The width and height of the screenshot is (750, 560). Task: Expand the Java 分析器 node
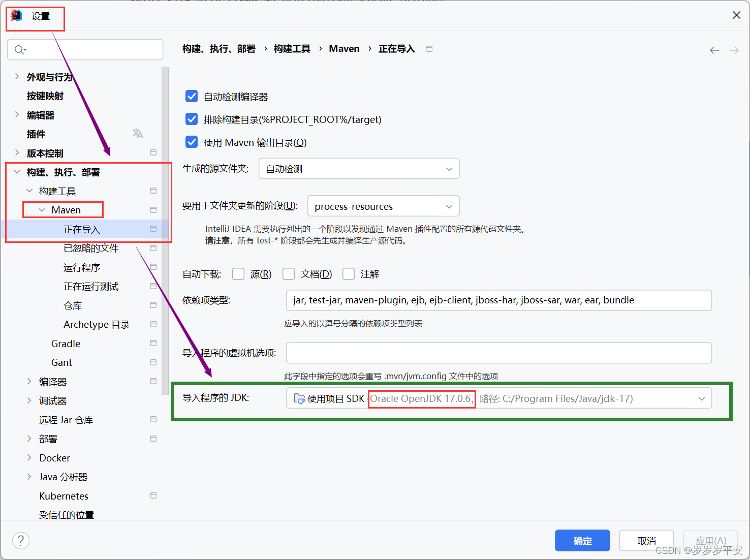point(29,477)
